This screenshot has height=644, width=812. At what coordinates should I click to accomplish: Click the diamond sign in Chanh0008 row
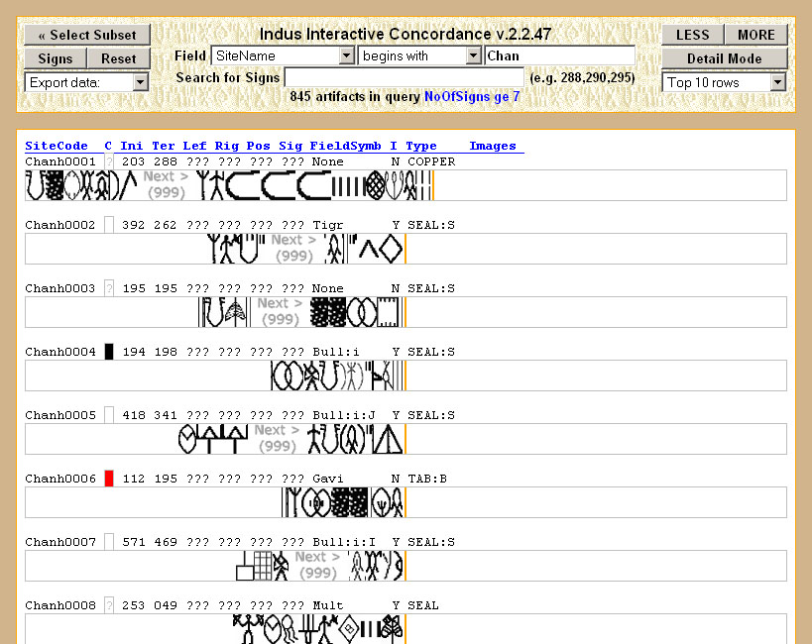[x=349, y=628]
